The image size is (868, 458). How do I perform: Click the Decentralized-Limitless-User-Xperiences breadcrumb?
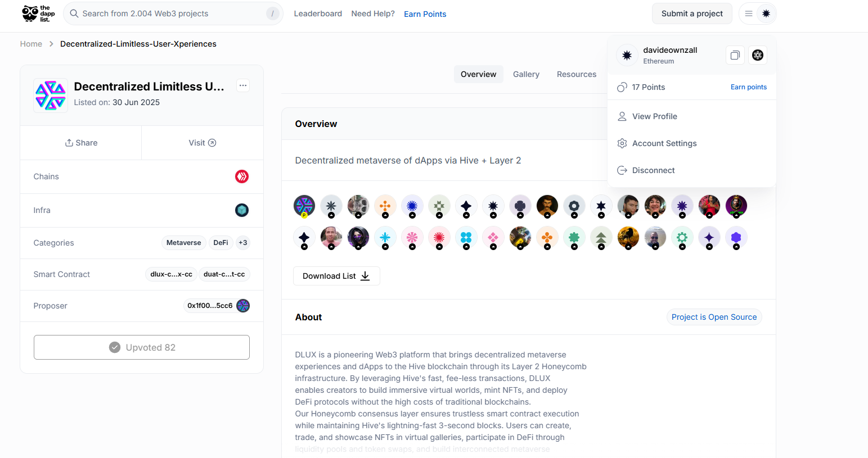pyautogui.click(x=138, y=44)
